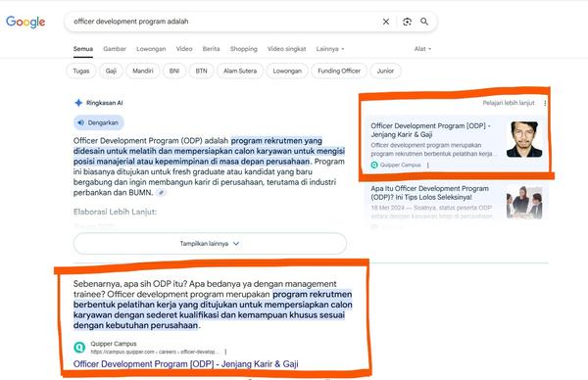Switch to the Video tab
The width and height of the screenshot is (588, 380).
click(184, 49)
